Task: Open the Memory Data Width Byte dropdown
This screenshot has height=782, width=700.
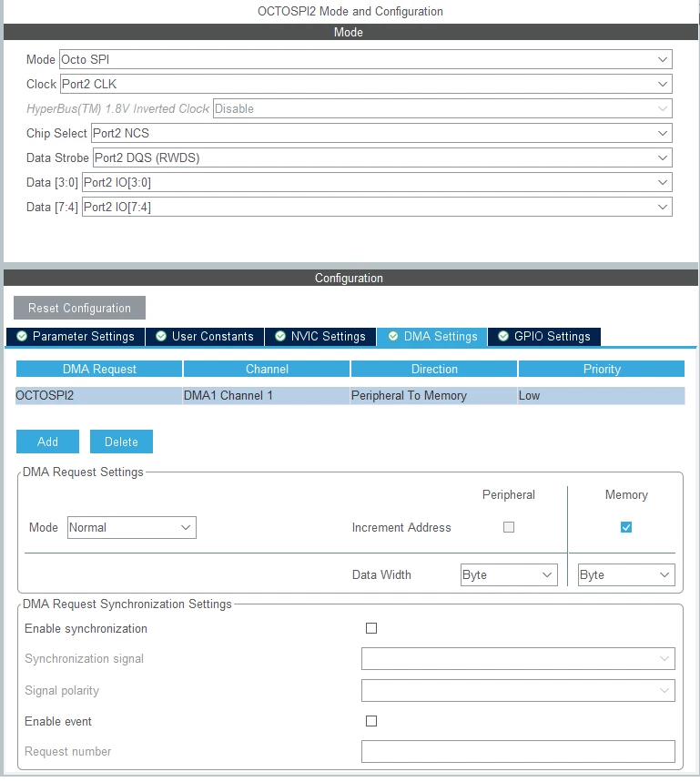Action: point(626,575)
